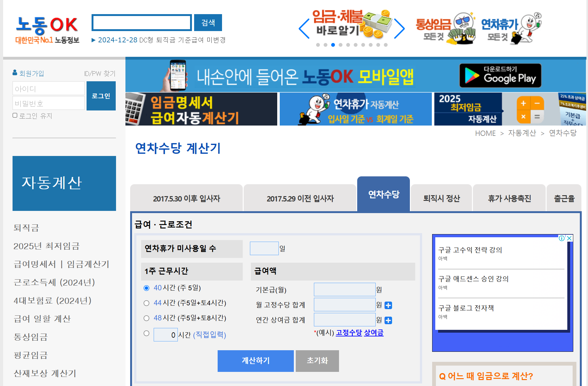Screen dimensions: 588x386
Task: Click a pagination dot under the carousel
Action: [333, 45]
